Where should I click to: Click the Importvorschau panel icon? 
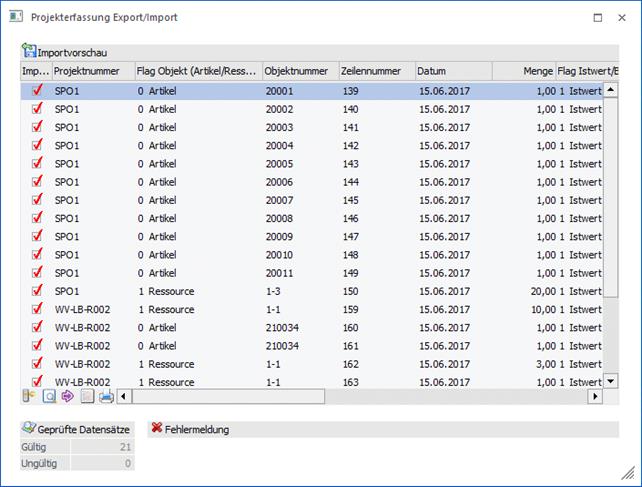click(x=29, y=51)
